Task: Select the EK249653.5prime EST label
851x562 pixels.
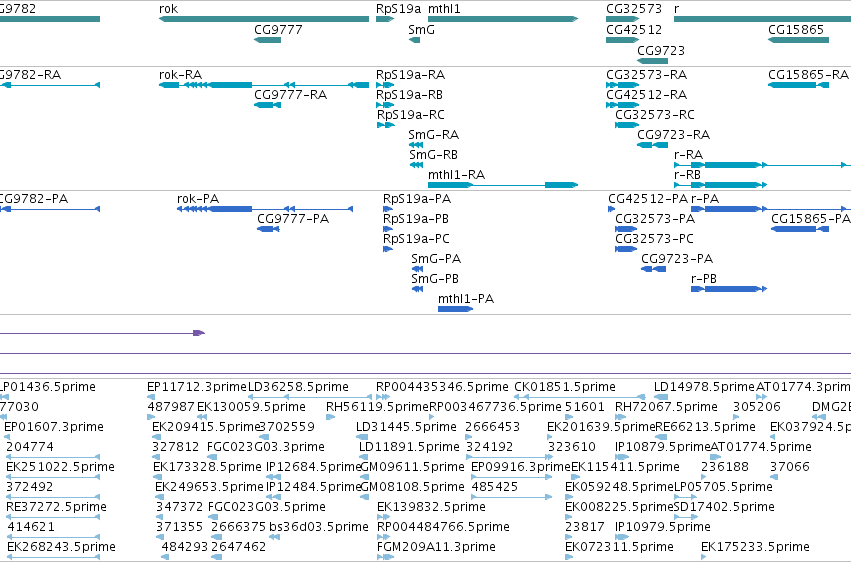Action: (209, 488)
